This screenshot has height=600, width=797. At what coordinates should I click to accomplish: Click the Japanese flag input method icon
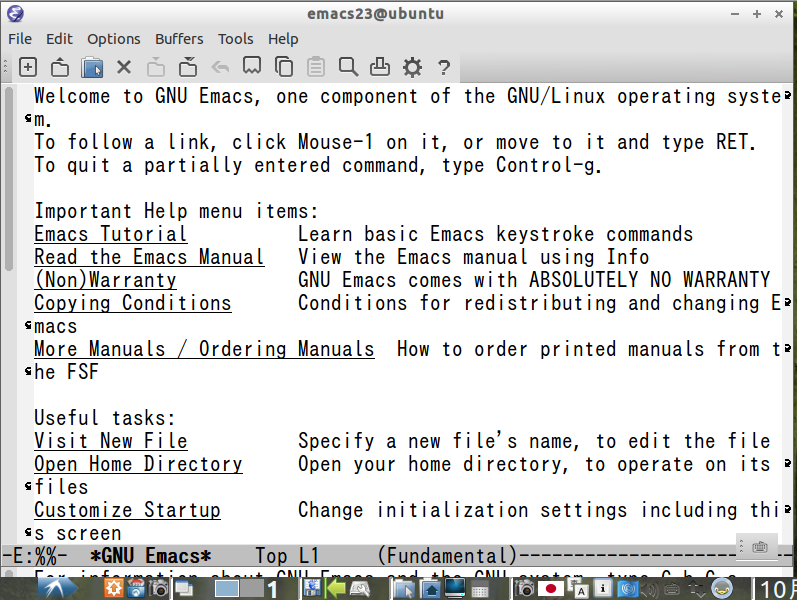550,589
